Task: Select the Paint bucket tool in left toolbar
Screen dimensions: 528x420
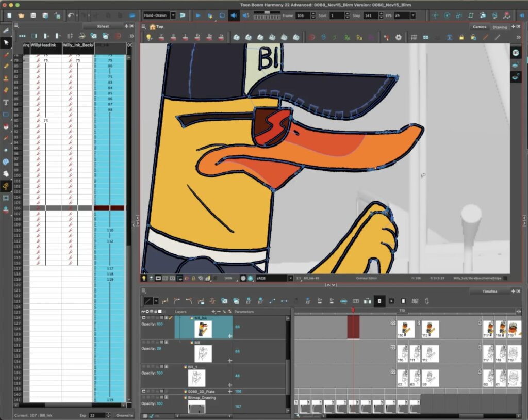Action: click(x=6, y=126)
